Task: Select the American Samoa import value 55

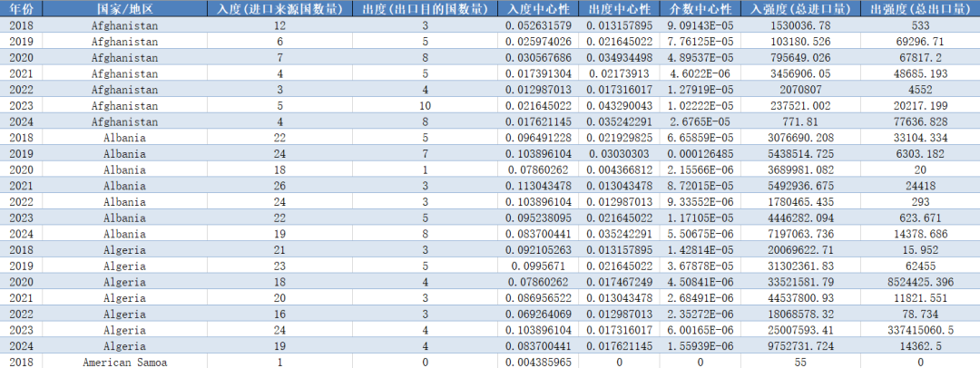Action: [x=800, y=362]
